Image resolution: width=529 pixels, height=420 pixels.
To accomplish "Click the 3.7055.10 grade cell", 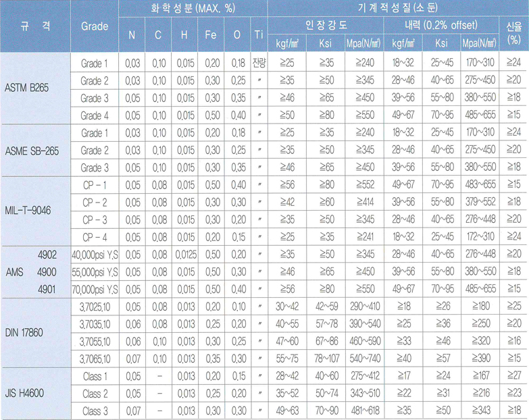I will pyautogui.click(x=95, y=342).
